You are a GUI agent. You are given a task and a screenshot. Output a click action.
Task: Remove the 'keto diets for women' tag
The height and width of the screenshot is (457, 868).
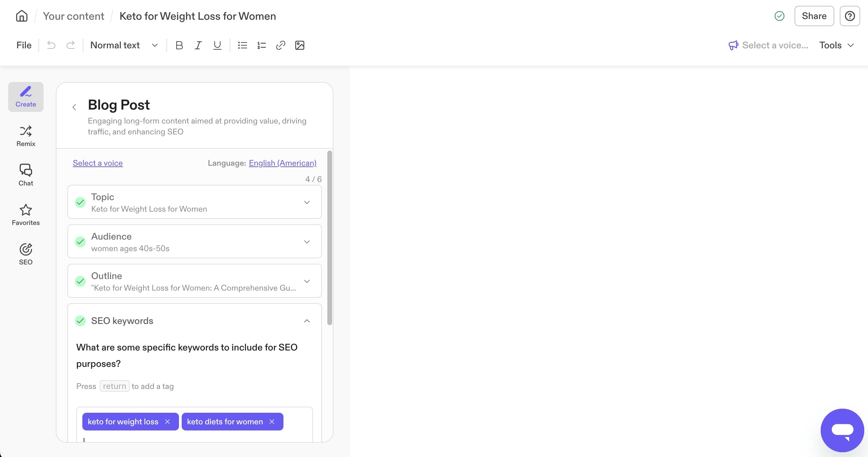272,421
